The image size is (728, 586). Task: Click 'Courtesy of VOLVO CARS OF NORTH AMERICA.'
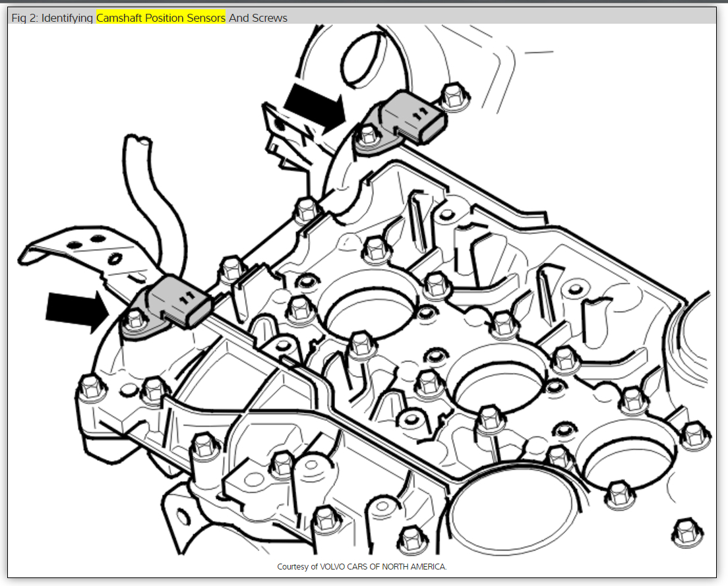tap(361, 566)
